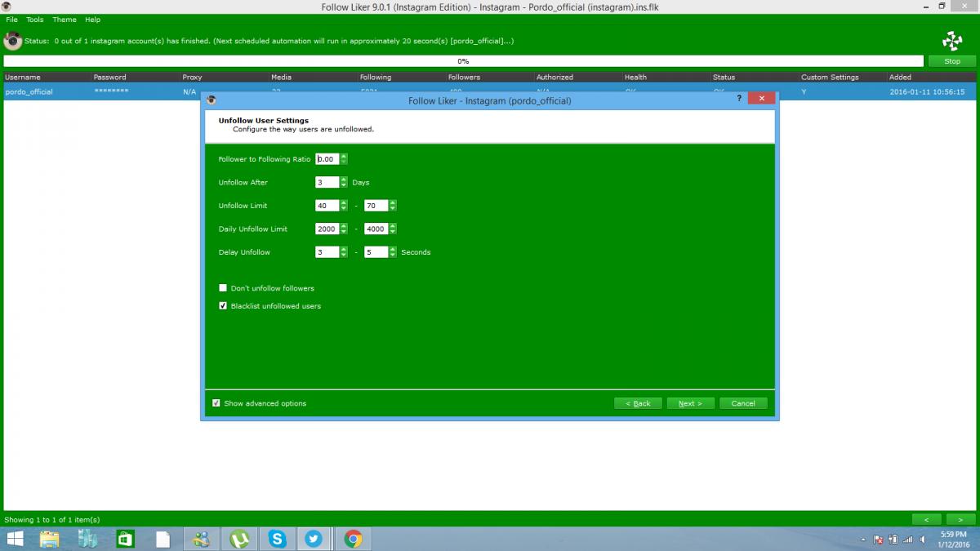Increase Daily Unfollow Limit 2000 spinner
Viewport: 980px width, 551px height.
point(344,226)
